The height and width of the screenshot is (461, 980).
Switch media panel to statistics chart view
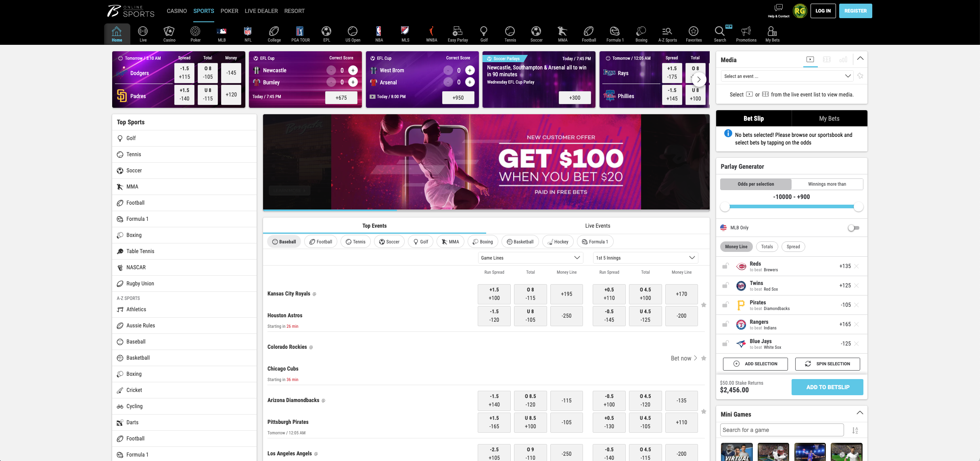pyautogui.click(x=843, y=59)
